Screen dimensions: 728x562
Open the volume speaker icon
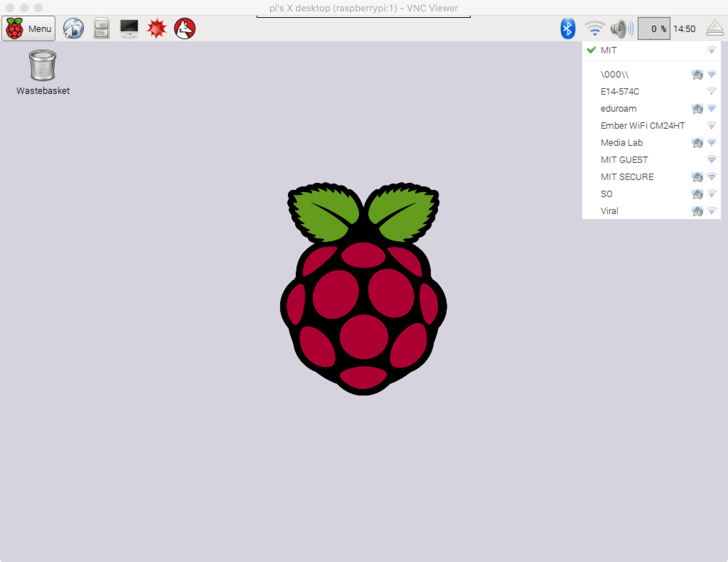click(622, 28)
